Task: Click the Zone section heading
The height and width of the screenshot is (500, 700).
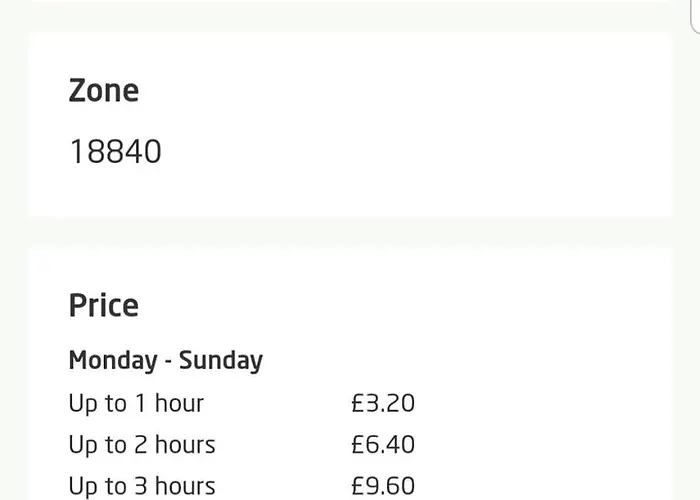Action: [104, 91]
